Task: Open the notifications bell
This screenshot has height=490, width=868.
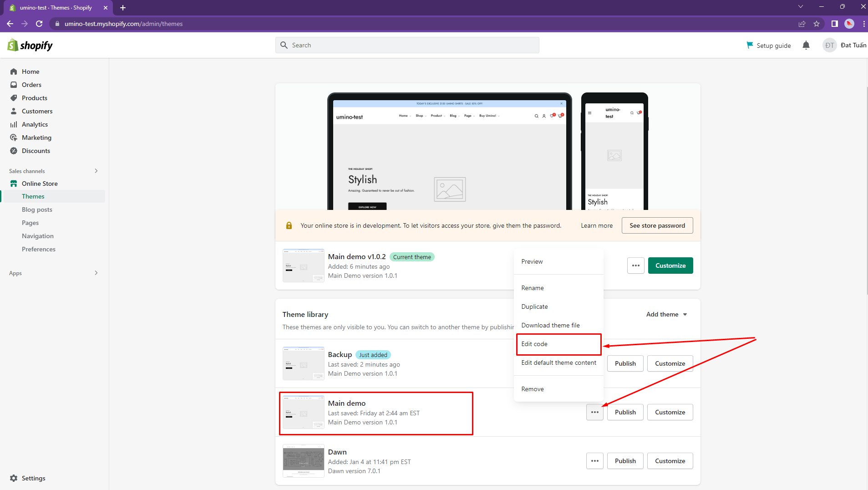Action: coord(806,45)
